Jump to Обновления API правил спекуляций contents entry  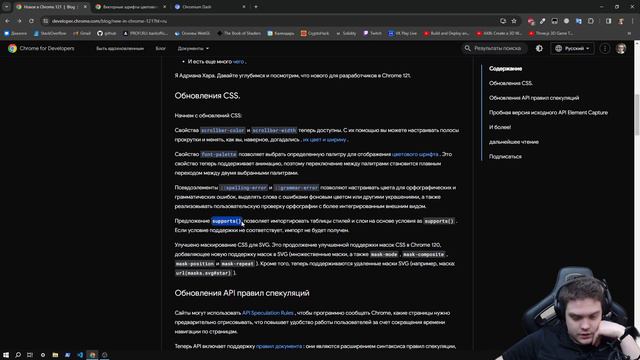coord(534,98)
